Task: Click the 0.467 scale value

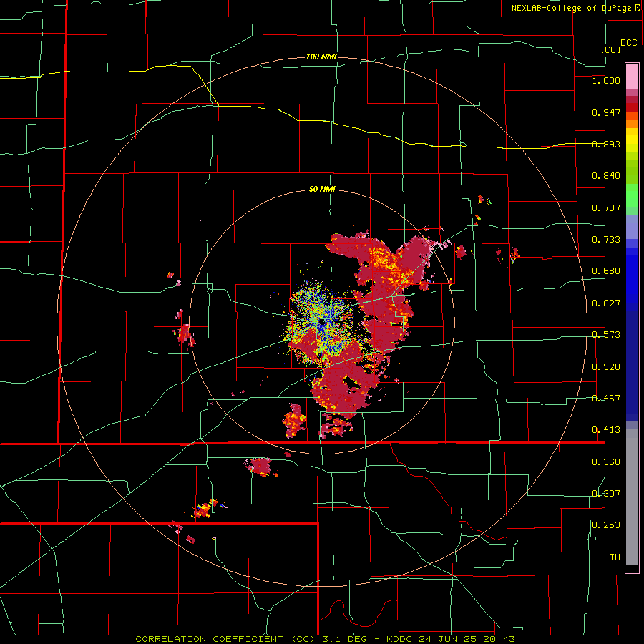Action: pyautogui.click(x=606, y=399)
